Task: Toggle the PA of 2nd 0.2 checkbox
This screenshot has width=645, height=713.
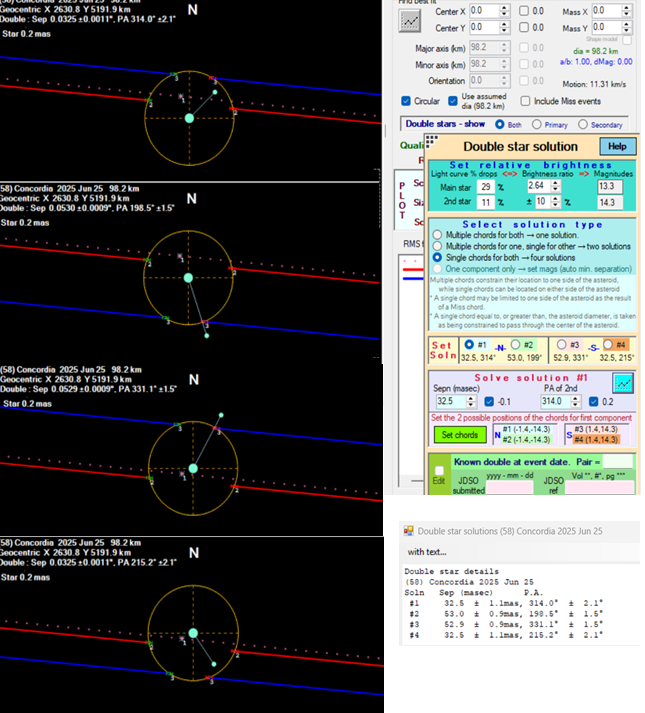Action: (593, 402)
